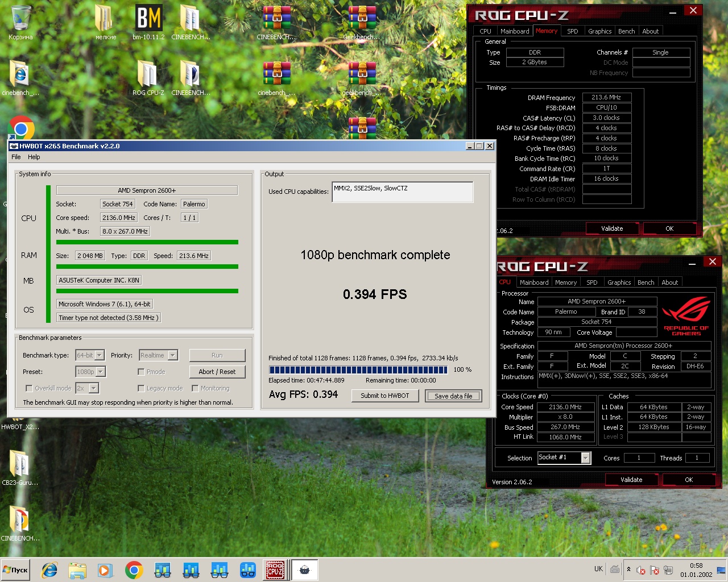728x582 pixels.
Task: Click the DRAM Frequency 213.6 MHz value
Action: click(606, 98)
